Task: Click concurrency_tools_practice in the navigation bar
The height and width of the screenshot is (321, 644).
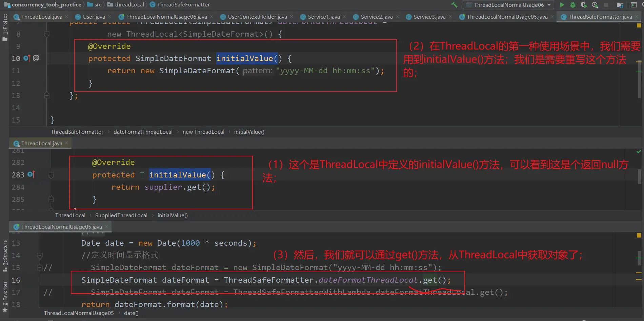Action: tap(46, 5)
